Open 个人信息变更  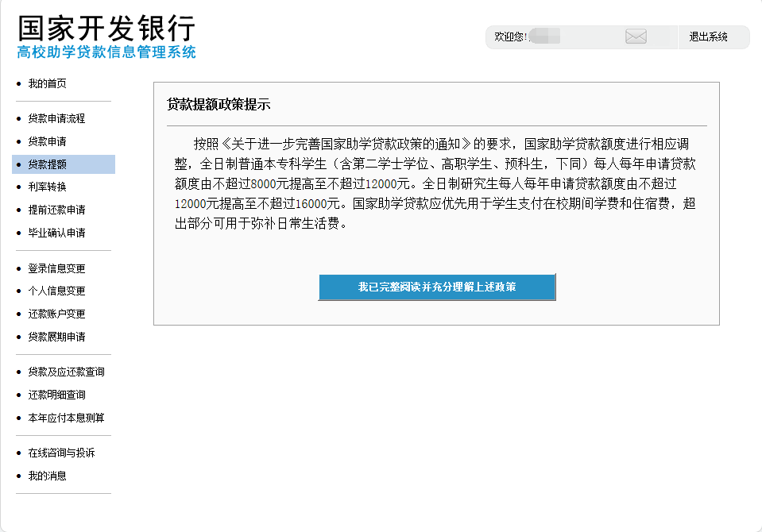point(56,291)
